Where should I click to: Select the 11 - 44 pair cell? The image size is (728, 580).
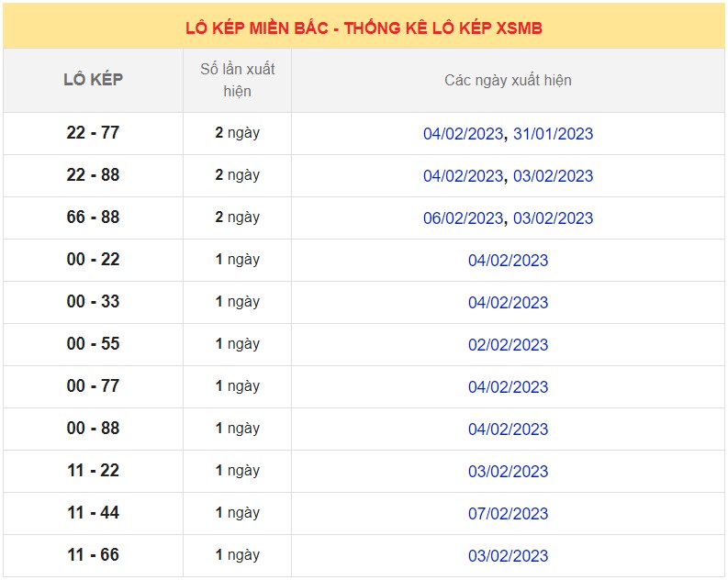pos(93,513)
